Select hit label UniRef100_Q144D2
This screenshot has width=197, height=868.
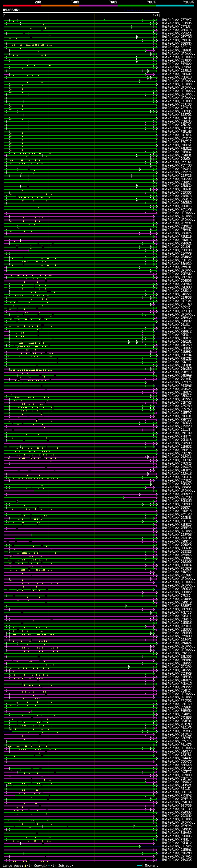(177, 758)
